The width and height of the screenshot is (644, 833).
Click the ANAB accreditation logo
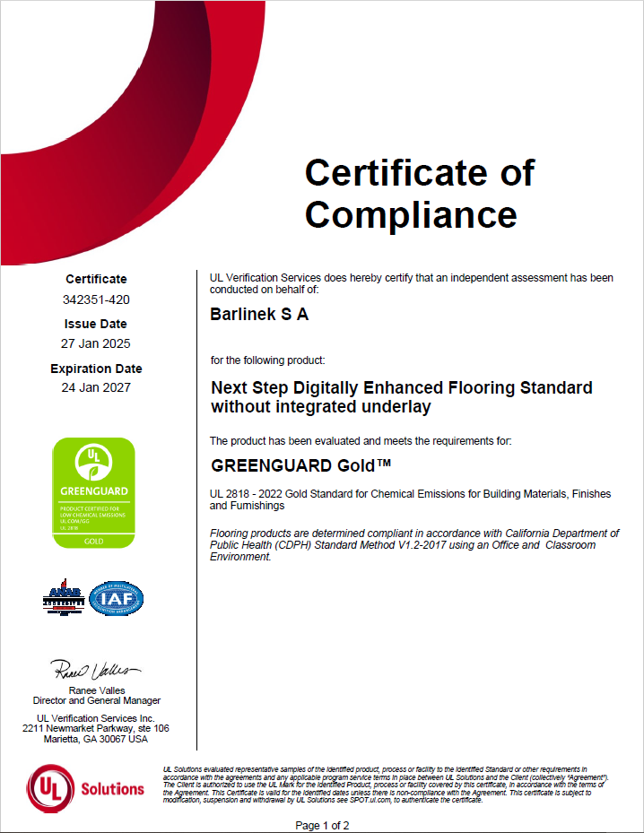coord(63,598)
